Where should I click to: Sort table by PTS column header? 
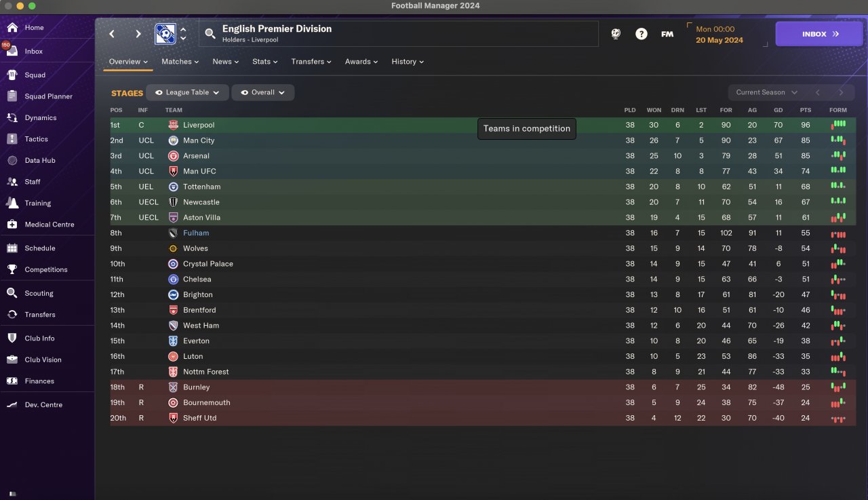coord(806,110)
